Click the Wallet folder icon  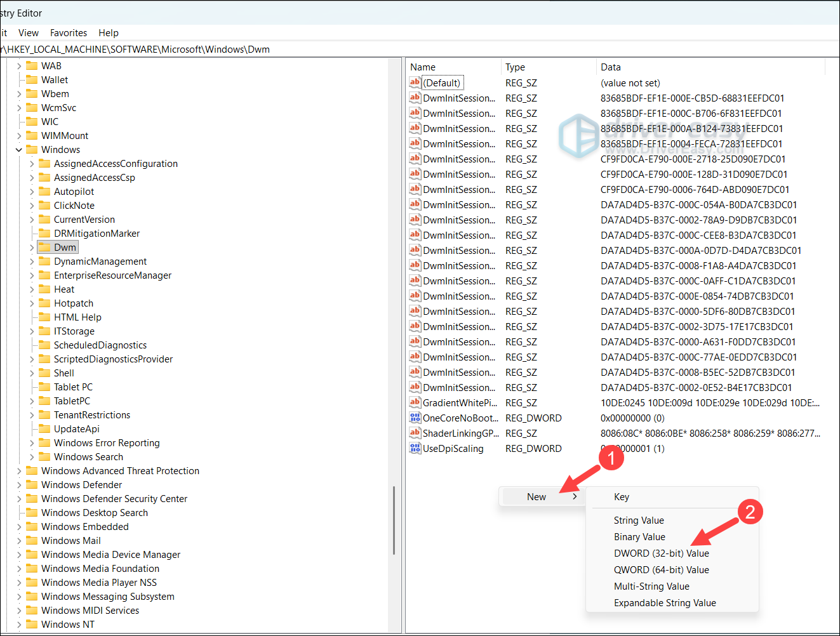pos(32,79)
